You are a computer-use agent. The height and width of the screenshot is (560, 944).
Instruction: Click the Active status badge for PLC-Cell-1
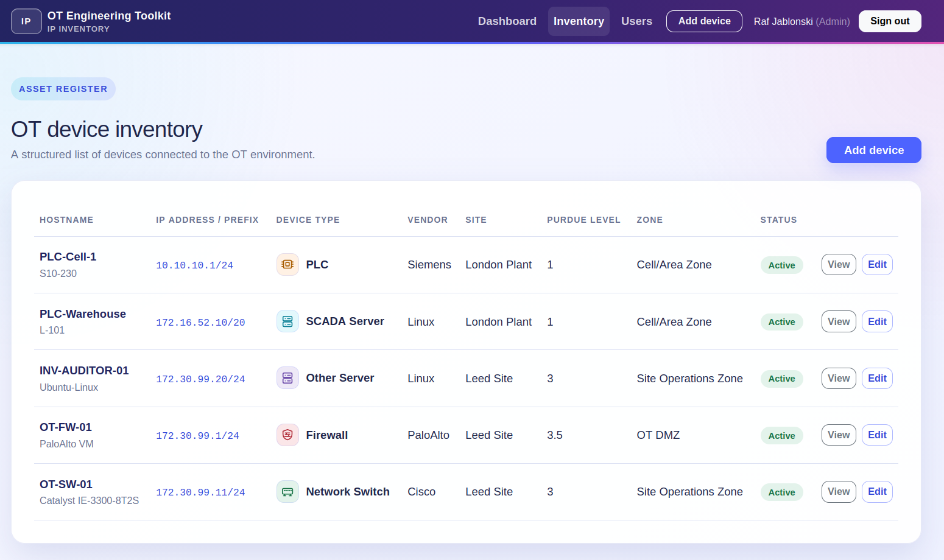[x=781, y=265]
